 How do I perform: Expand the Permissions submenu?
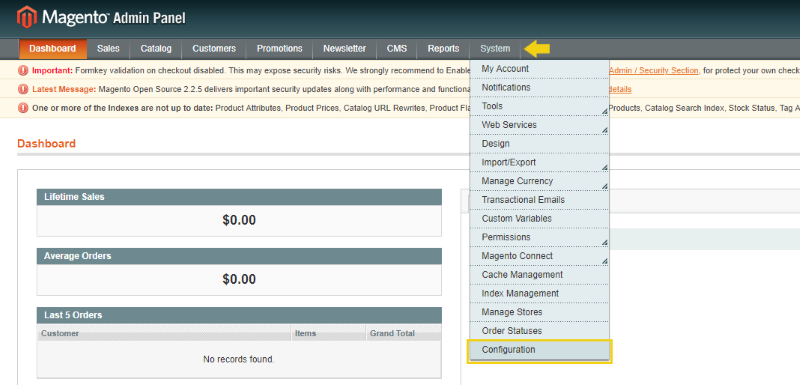point(539,238)
